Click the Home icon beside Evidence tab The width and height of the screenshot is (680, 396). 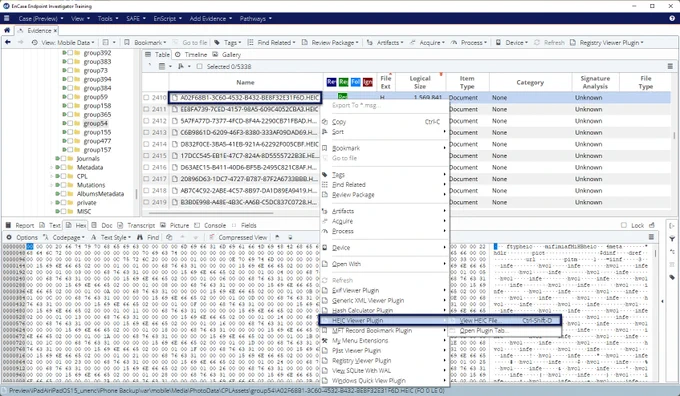7,30
